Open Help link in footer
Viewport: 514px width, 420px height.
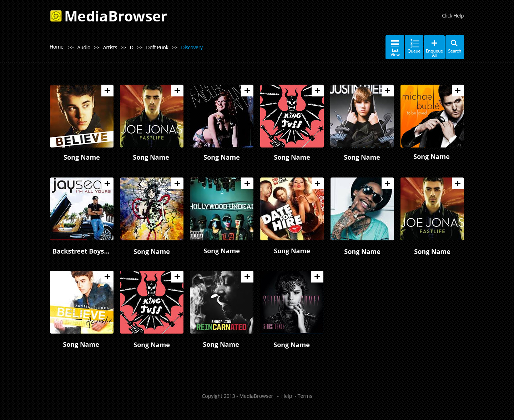pyautogui.click(x=287, y=396)
